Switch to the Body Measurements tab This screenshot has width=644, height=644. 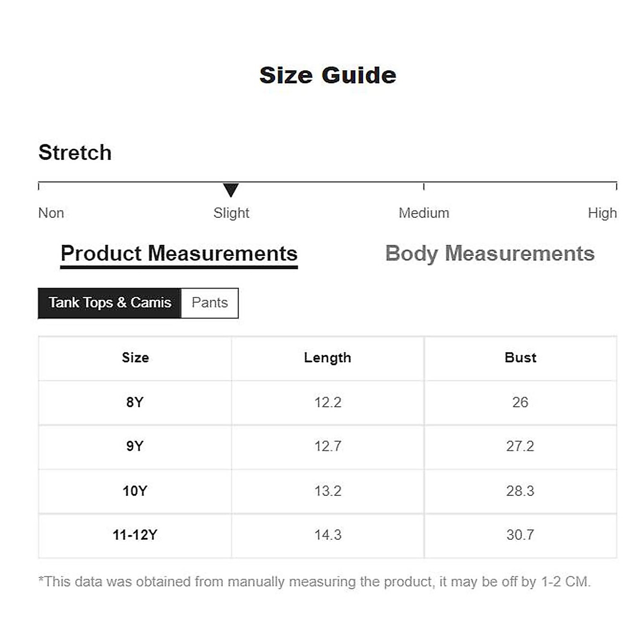tap(489, 253)
